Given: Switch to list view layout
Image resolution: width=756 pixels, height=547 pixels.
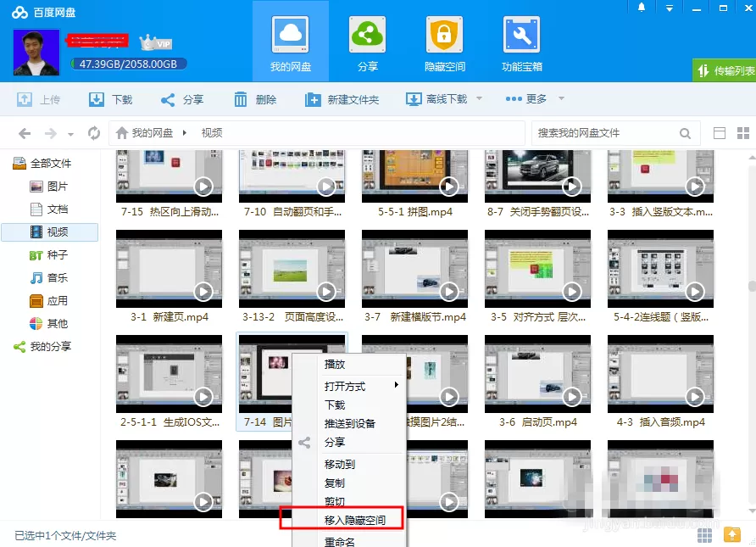Looking at the screenshot, I should [x=719, y=133].
